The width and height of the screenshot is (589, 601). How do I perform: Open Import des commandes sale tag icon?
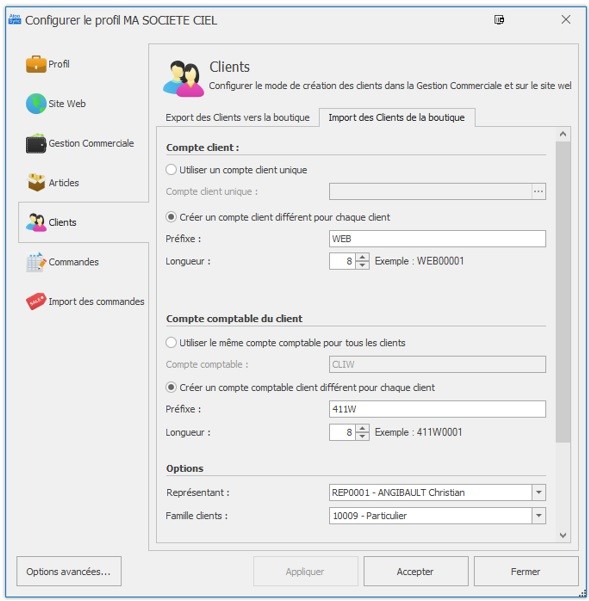[x=36, y=302]
